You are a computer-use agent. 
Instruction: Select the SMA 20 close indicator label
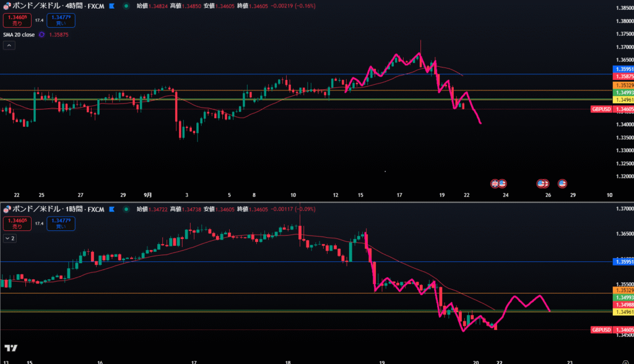20,35
